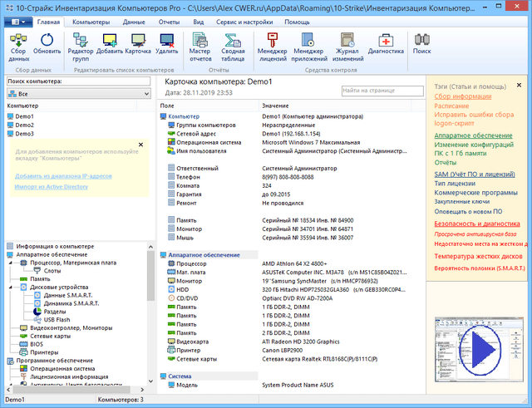Image resolution: width=532 pixels, height=408 pixels.
Task: Click the Импорт из Active Directory link
Action: click(x=50, y=187)
